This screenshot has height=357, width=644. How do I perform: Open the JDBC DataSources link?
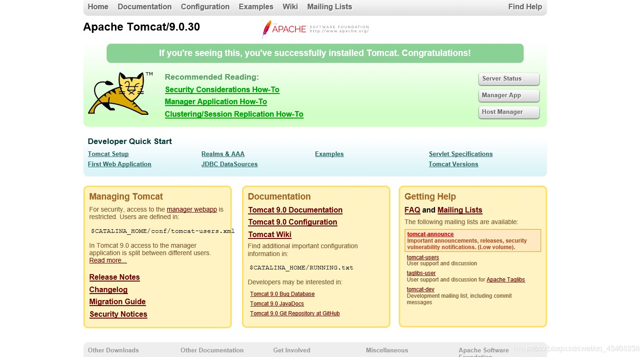click(x=230, y=164)
